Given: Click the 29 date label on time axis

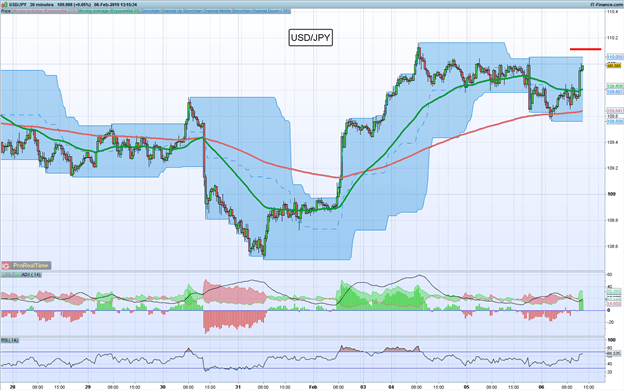Looking at the screenshot, I should click(88, 386).
